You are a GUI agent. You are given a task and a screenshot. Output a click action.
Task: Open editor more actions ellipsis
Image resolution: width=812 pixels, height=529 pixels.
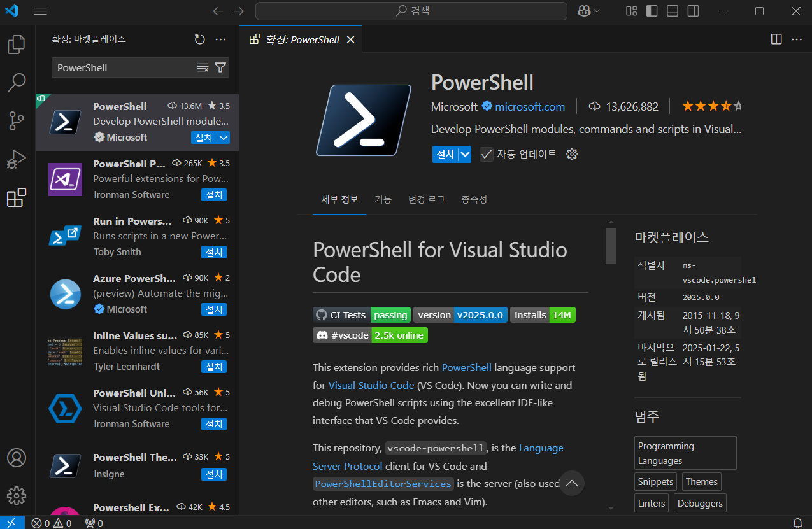[797, 39]
